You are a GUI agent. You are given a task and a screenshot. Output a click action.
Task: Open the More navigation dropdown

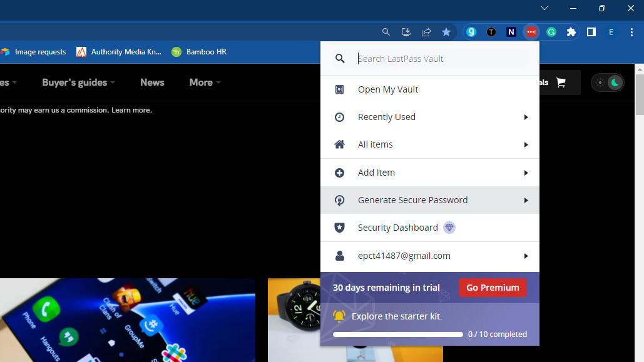tap(205, 83)
